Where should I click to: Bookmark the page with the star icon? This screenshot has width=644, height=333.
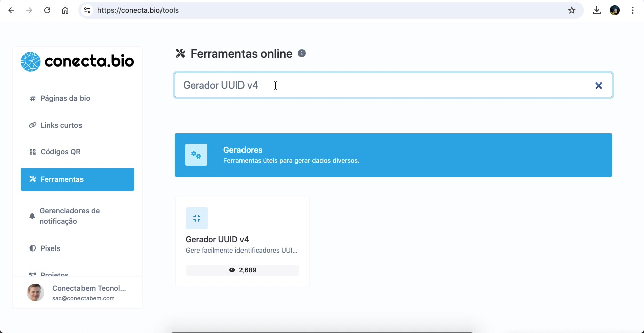pos(571,10)
